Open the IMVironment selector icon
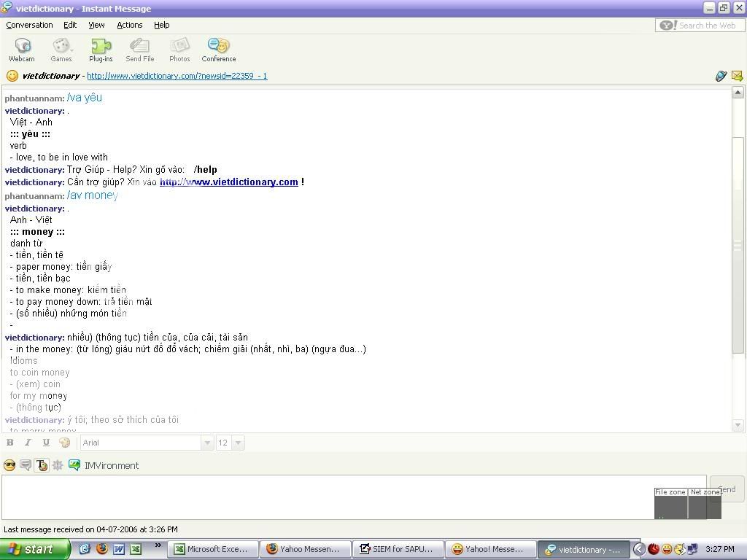 coord(74,465)
